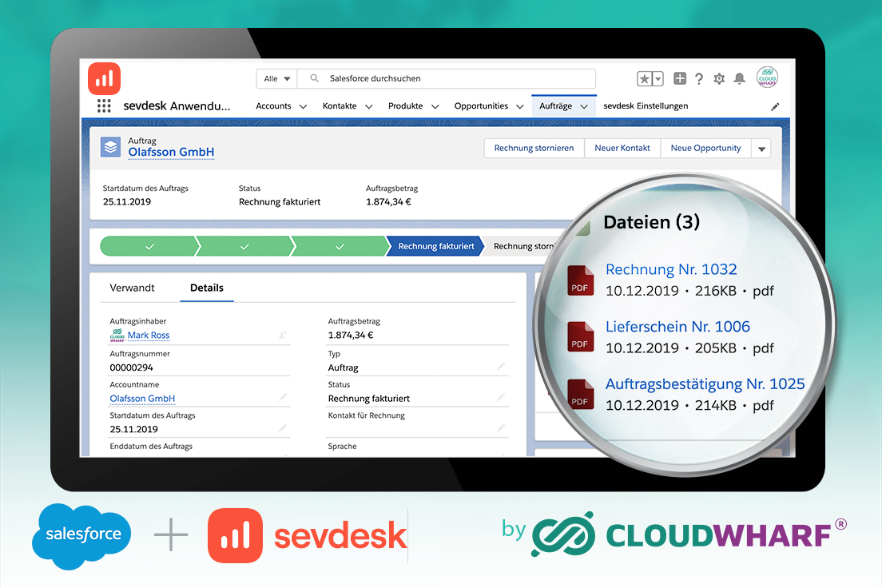
Task: Click the Auftrag record layers icon
Action: pyautogui.click(x=110, y=147)
